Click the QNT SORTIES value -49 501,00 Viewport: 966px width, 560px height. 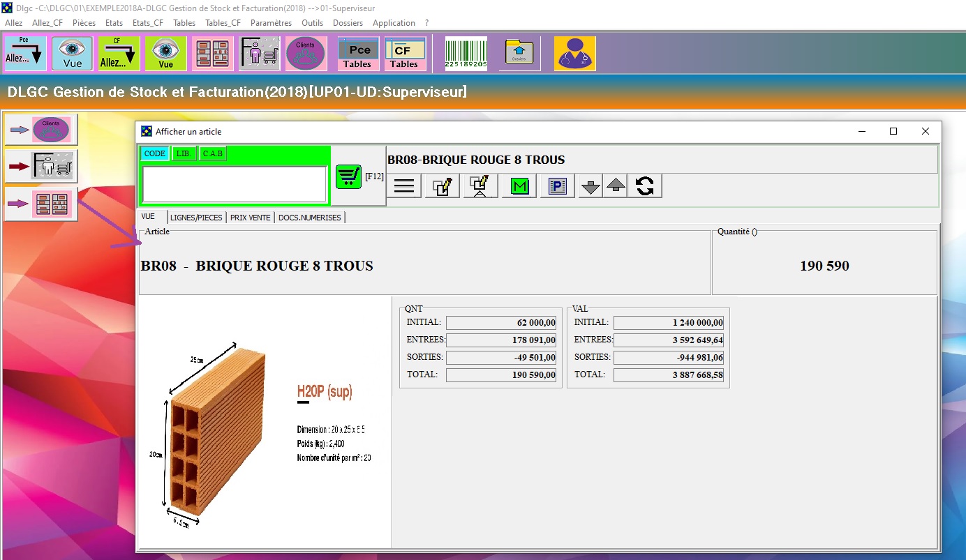click(x=501, y=358)
